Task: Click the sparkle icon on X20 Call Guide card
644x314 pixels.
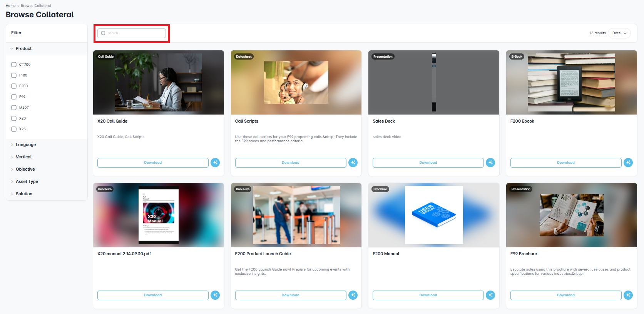Action: click(215, 163)
